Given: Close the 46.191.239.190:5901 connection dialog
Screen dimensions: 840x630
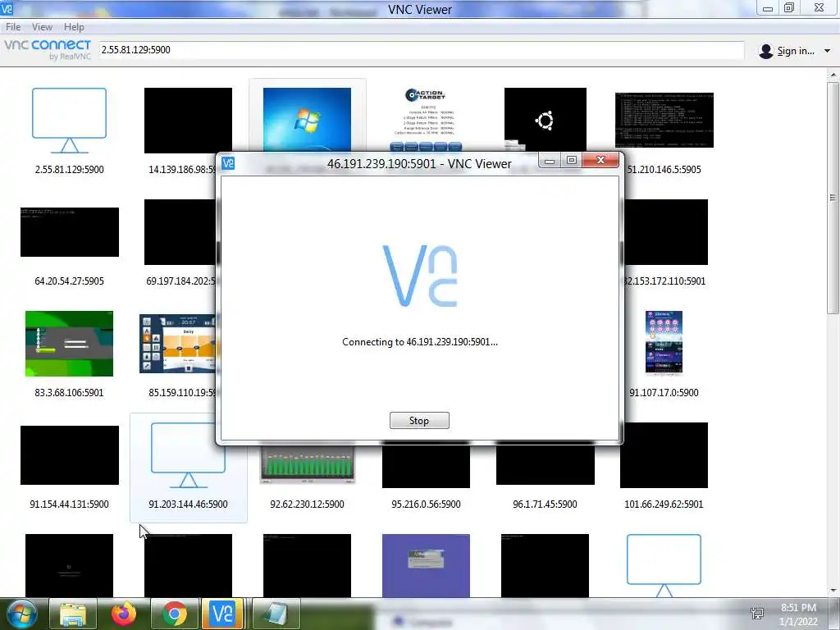Looking at the screenshot, I should tap(600, 160).
